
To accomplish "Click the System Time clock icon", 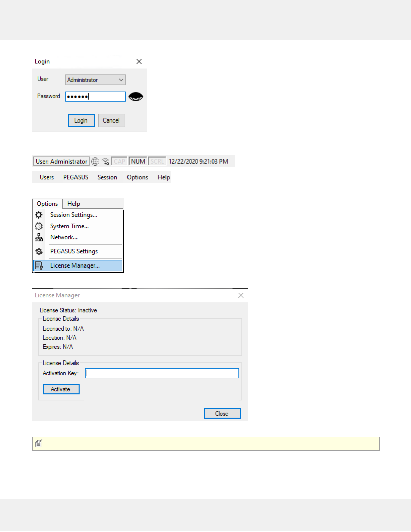I will (x=39, y=226).
